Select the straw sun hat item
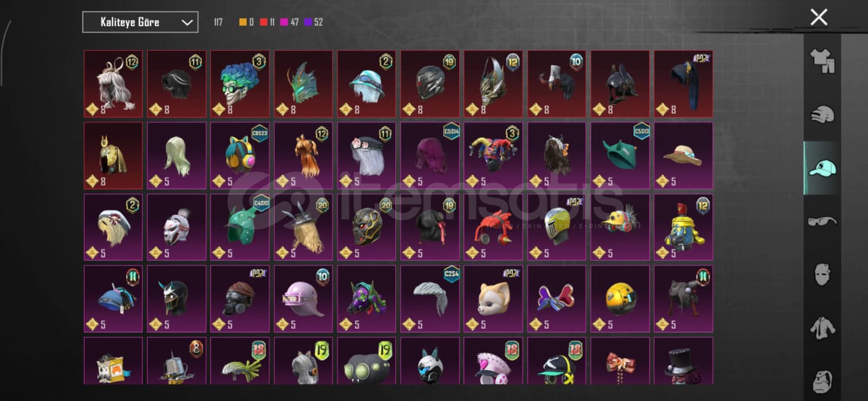 (x=683, y=155)
